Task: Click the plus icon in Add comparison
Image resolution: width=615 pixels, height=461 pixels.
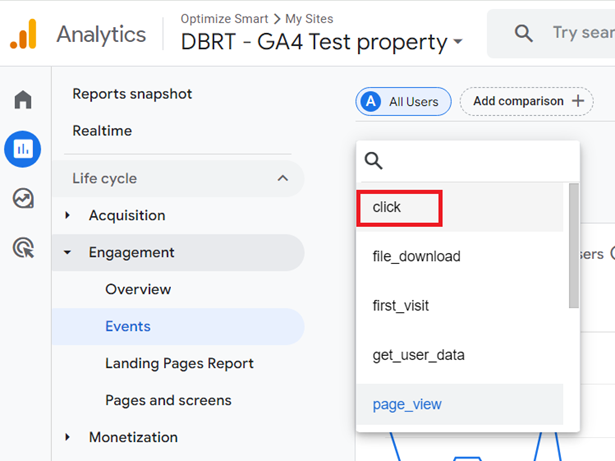Action: click(x=578, y=101)
